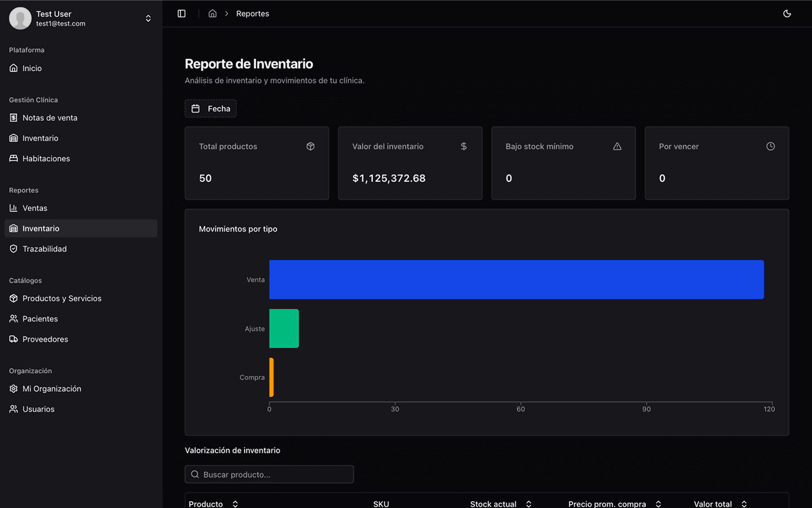Click the Usuarios icon in sidebar
The image size is (812, 508).
(x=14, y=409)
